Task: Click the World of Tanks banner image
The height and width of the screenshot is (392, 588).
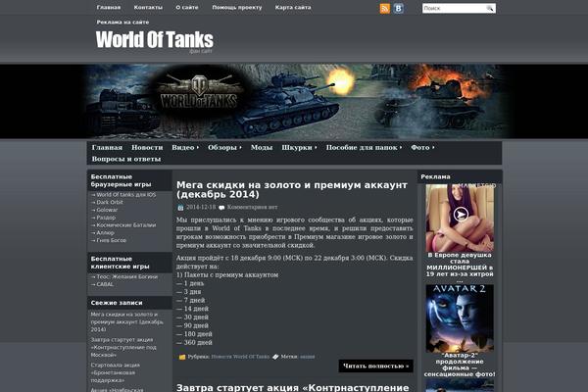Action: coord(294,101)
